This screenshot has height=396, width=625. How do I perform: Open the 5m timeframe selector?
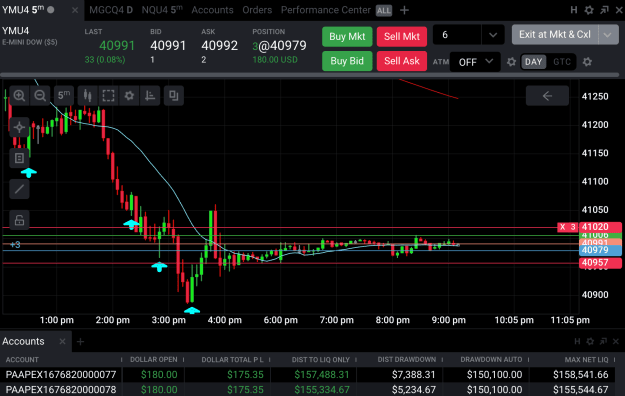pyautogui.click(x=64, y=96)
